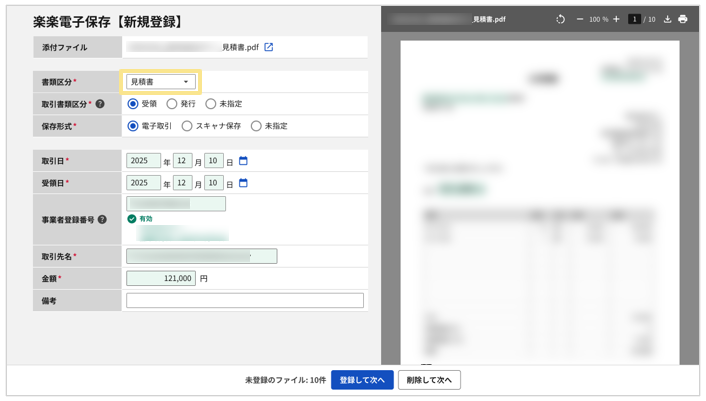
Task: Expand the 書類区分 見積書 dropdown
Action: pos(161,81)
